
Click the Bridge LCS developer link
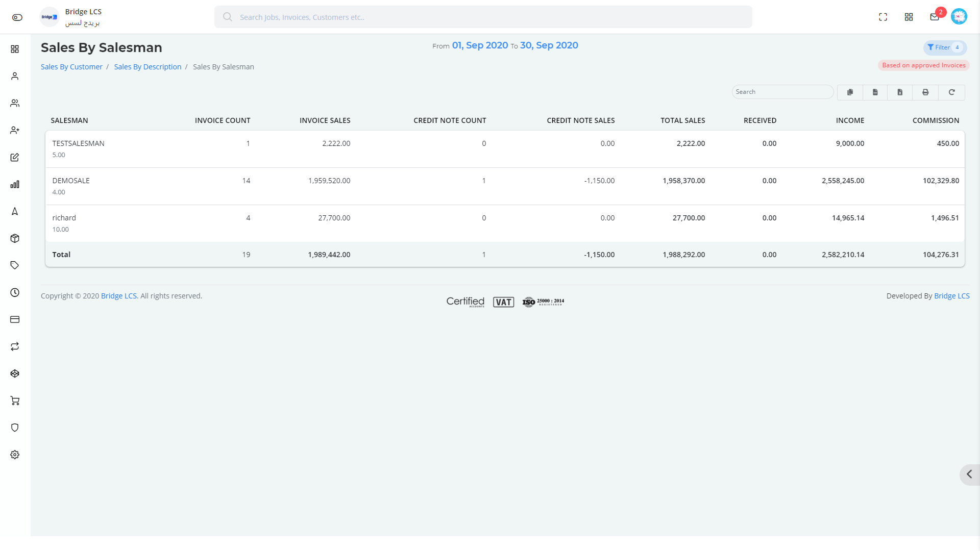point(951,295)
